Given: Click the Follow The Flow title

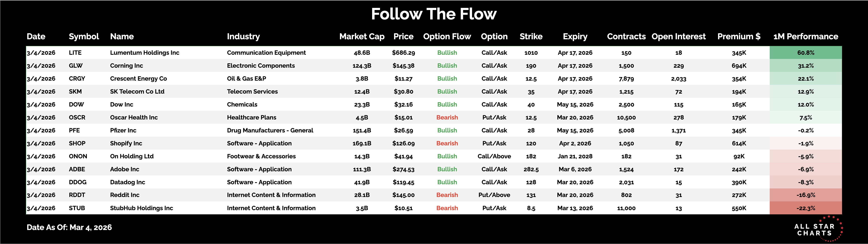Looking at the screenshot, I should click(434, 14).
